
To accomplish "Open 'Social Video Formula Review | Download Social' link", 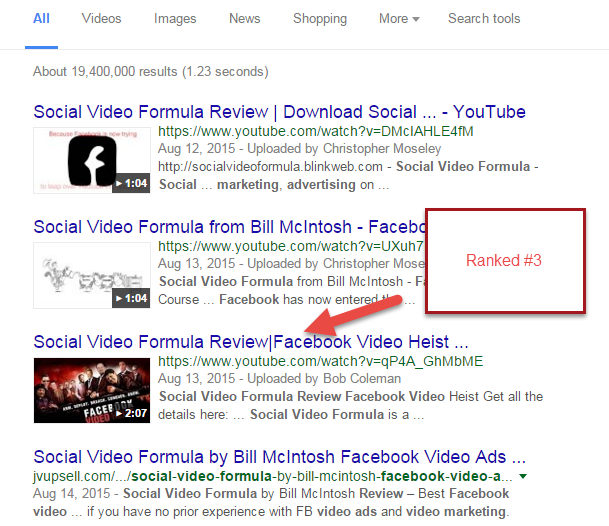I will click(279, 111).
